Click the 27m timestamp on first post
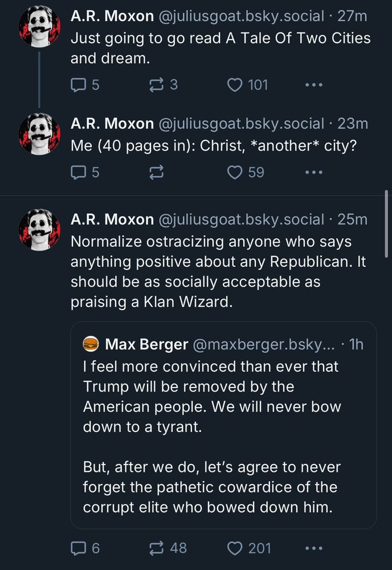This screenshot has width=392, height=570. coord(353,17)
